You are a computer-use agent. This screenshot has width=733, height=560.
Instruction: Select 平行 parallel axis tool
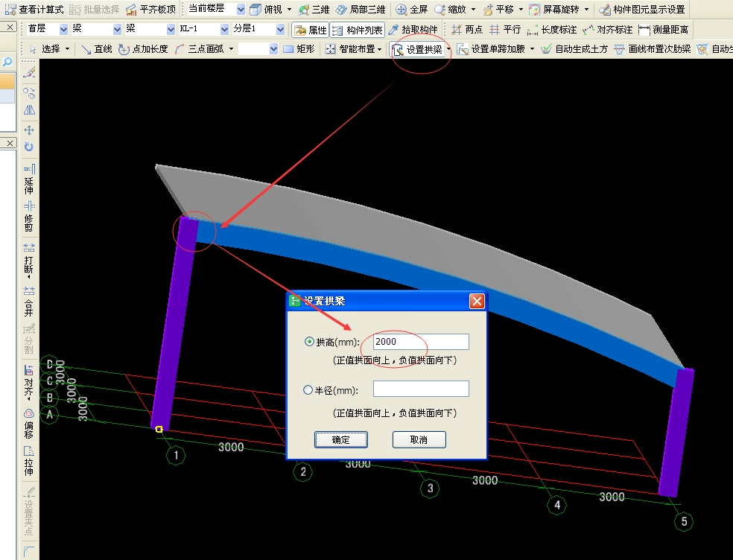[x=505, y=30]
